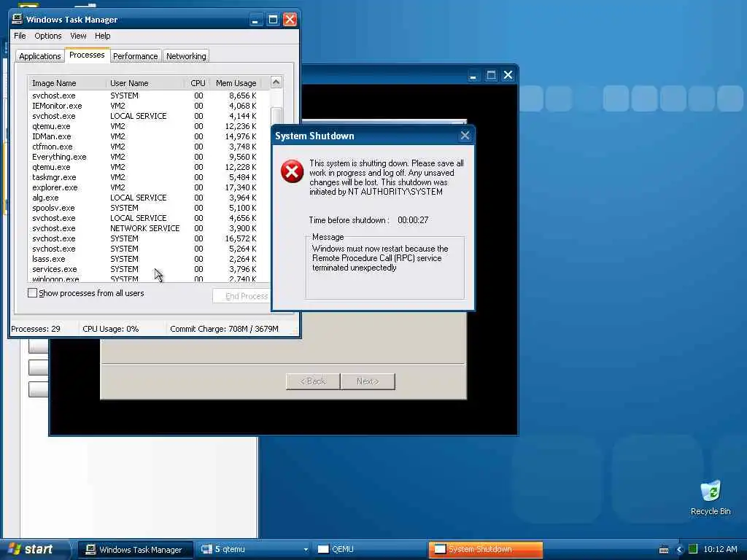Select lsass.exe process row

(x=149, y=259)
